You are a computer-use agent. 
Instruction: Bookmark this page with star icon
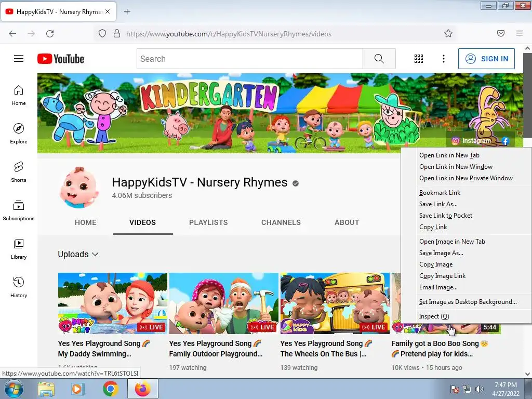click(448, 33)
